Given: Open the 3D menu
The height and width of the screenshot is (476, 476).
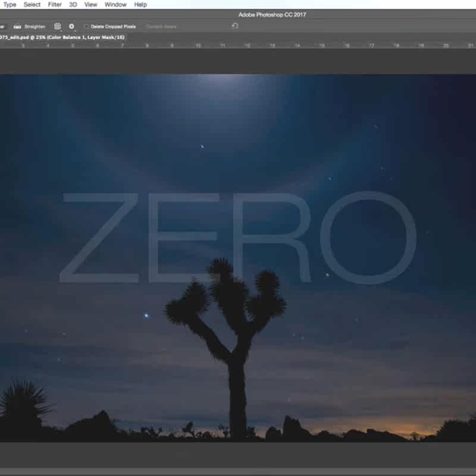Looking at the screenshot, I should (73, 4).
